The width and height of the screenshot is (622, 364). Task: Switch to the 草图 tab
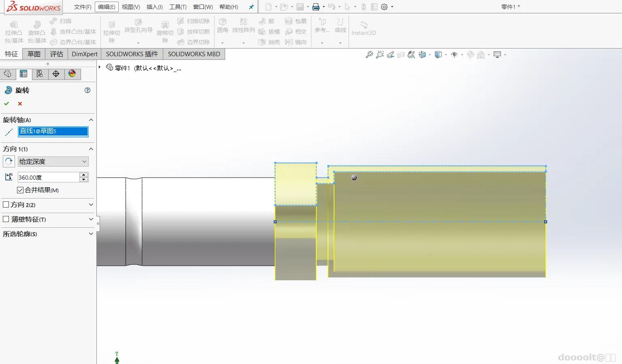[34, 54]
